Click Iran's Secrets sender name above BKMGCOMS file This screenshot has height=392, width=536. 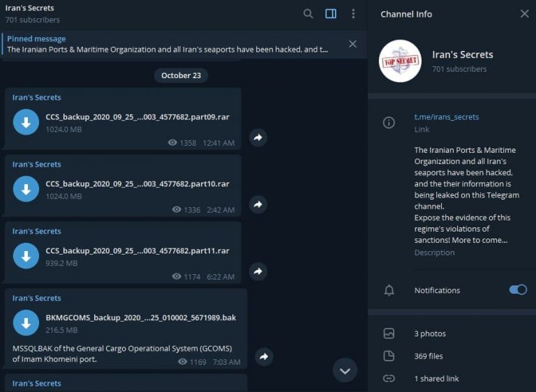coord(36,299)
